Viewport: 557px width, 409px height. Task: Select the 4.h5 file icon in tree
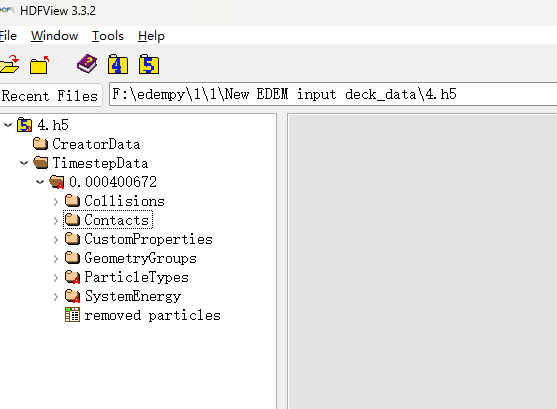coord(25,125)
